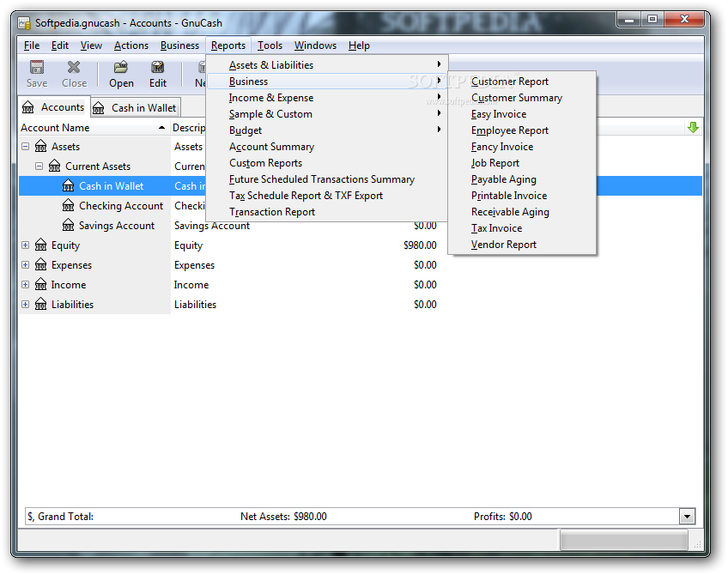Click the green down-arrow column chooser icon
The width and height of the screenshot is (728, 575).
click(x=693, y=128)
